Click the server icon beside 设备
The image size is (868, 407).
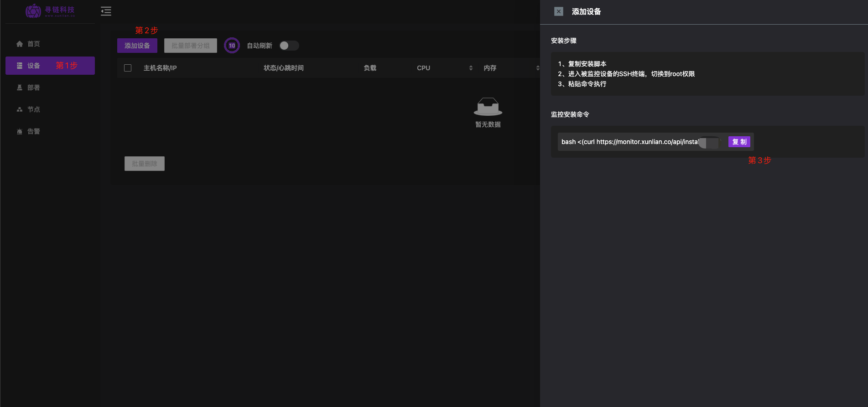tap(20, 66)
